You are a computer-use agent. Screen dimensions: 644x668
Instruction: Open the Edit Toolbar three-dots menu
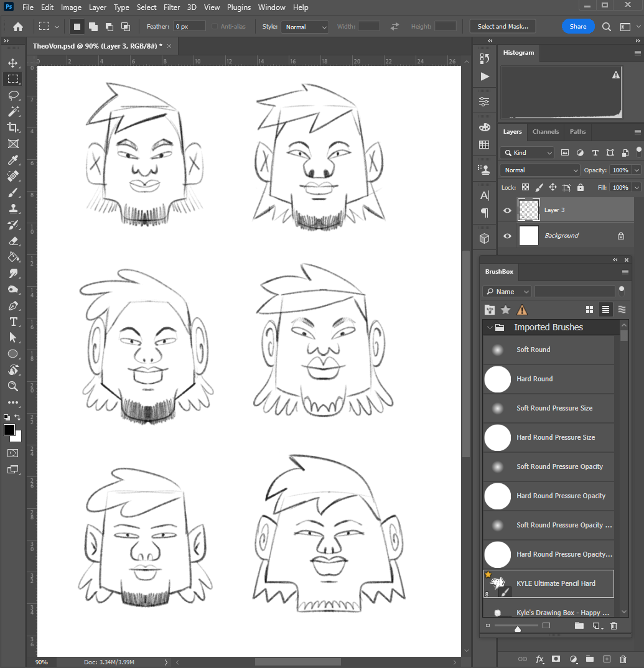pos(13,402)
